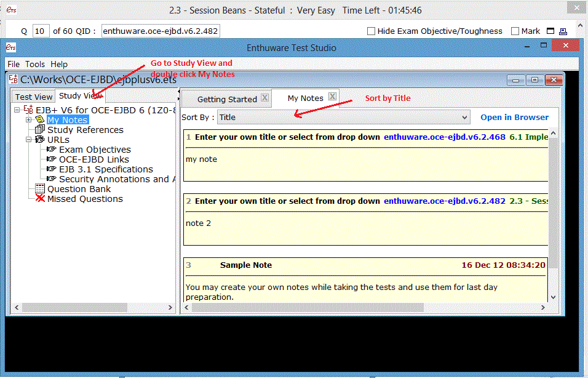This screenshot has width=588, height=378.
Task: Switch to the Test View tab
Action: click(33, 96)
